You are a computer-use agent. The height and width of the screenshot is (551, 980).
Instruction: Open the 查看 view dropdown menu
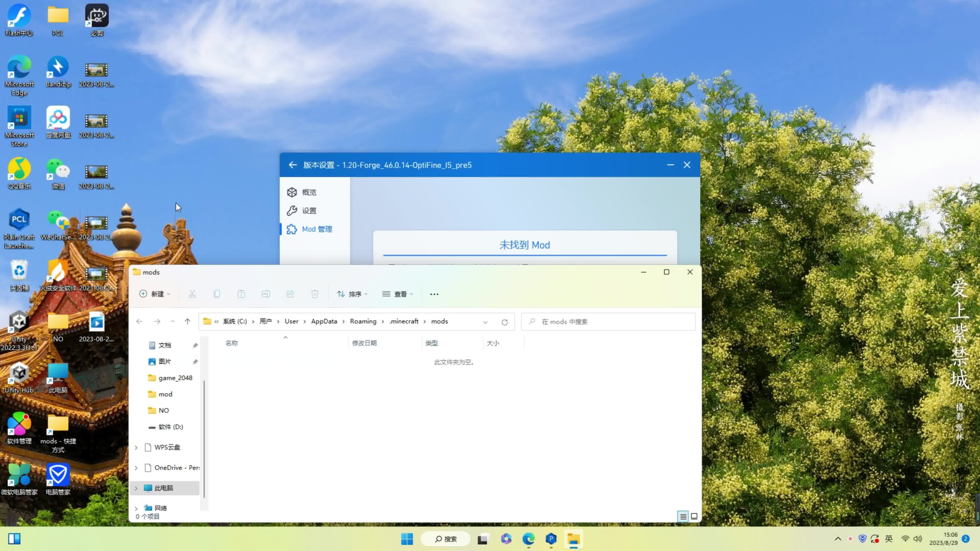398,294
